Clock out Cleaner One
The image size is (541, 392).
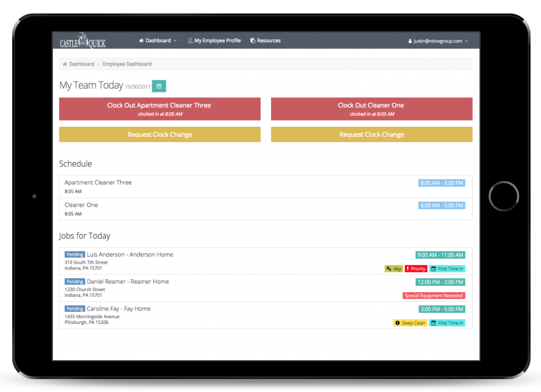371,109
